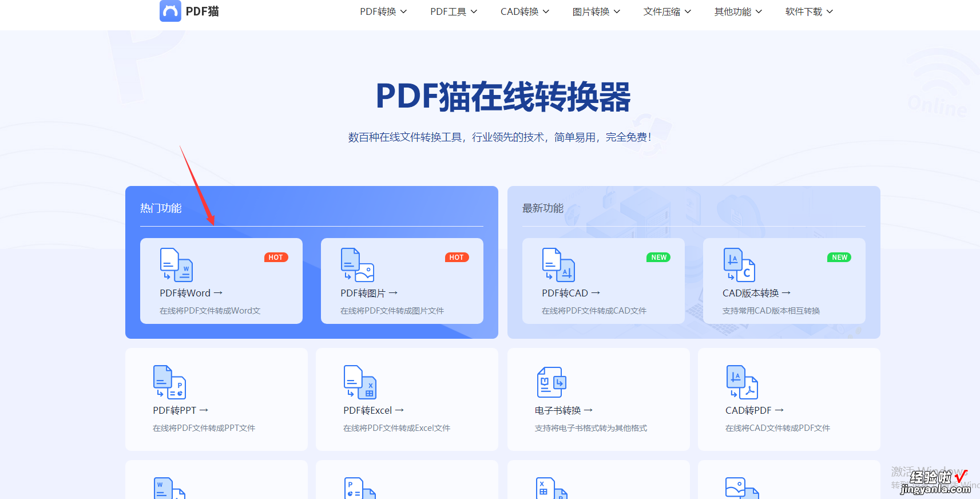This screenshot has height=499, width=980.
Task: Expand the 软件下载 dropdown menu
Action: pos(809,11)
